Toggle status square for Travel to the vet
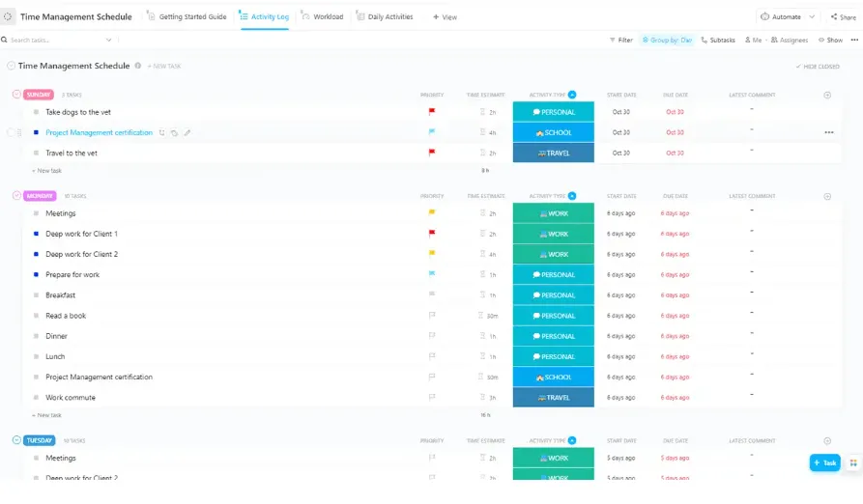 pos(36,153)
